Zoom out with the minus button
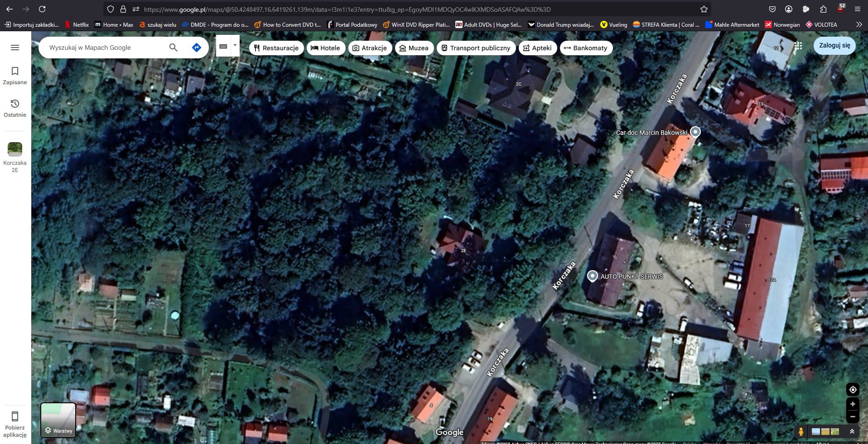868x444 pixels. 853,416
